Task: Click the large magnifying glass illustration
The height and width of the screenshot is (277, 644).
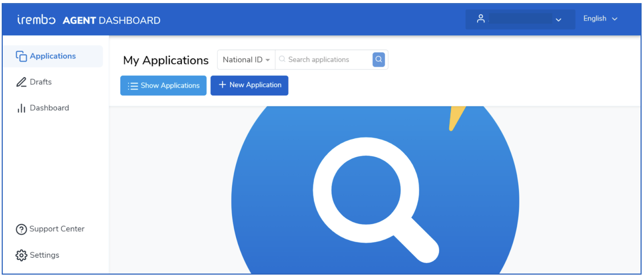Action: (x=375, y=200)
